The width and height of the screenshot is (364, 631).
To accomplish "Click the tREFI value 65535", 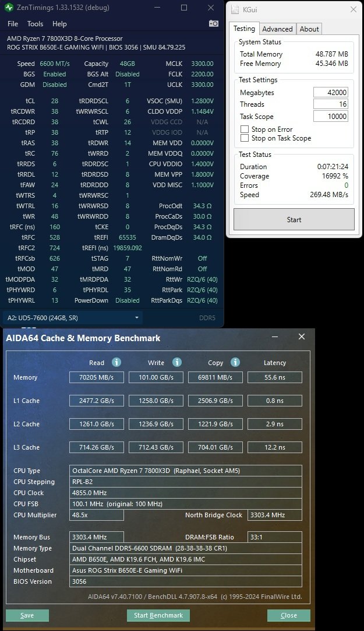I will (x=128, y=237).
